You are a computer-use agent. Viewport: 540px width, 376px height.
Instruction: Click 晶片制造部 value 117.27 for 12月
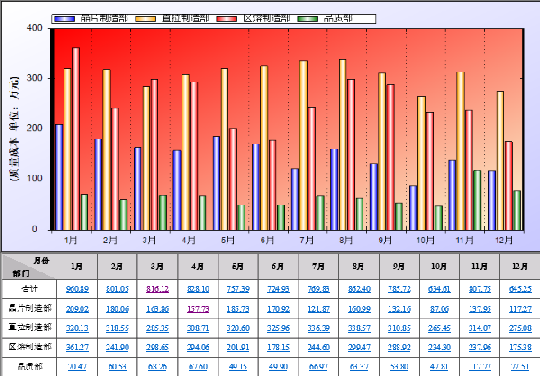pos(520,309)
